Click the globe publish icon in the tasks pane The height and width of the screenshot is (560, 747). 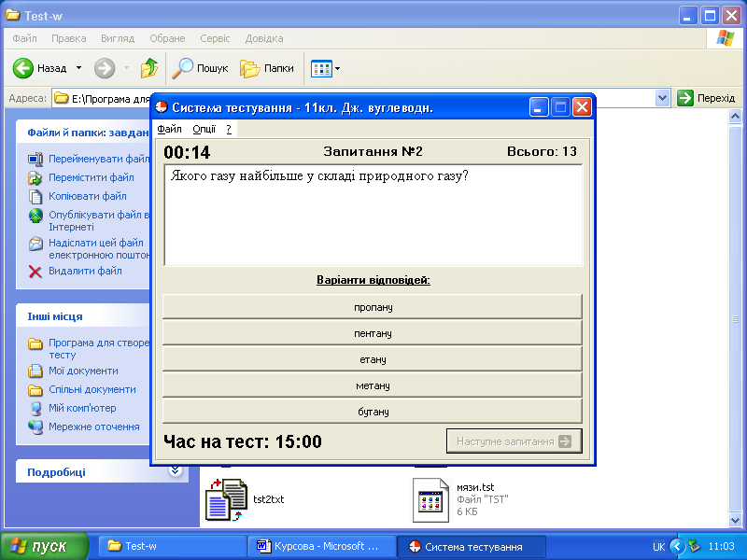(x=35, y=216)
